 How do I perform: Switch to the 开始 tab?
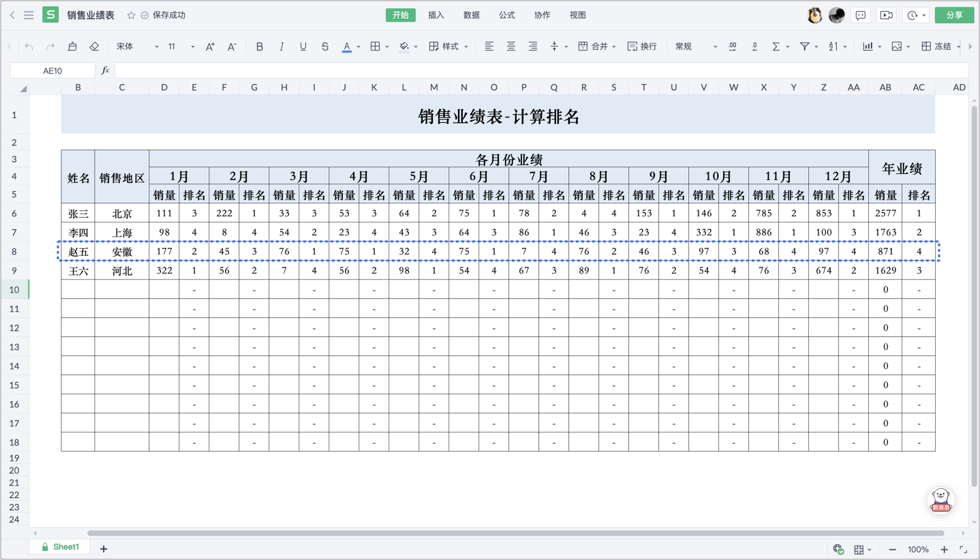tap(400, 15)
